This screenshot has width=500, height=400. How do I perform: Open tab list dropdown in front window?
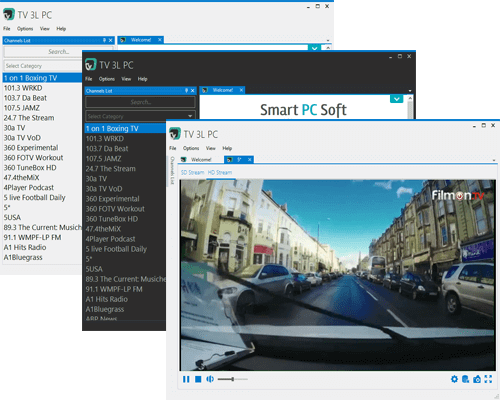coord(494,160)
